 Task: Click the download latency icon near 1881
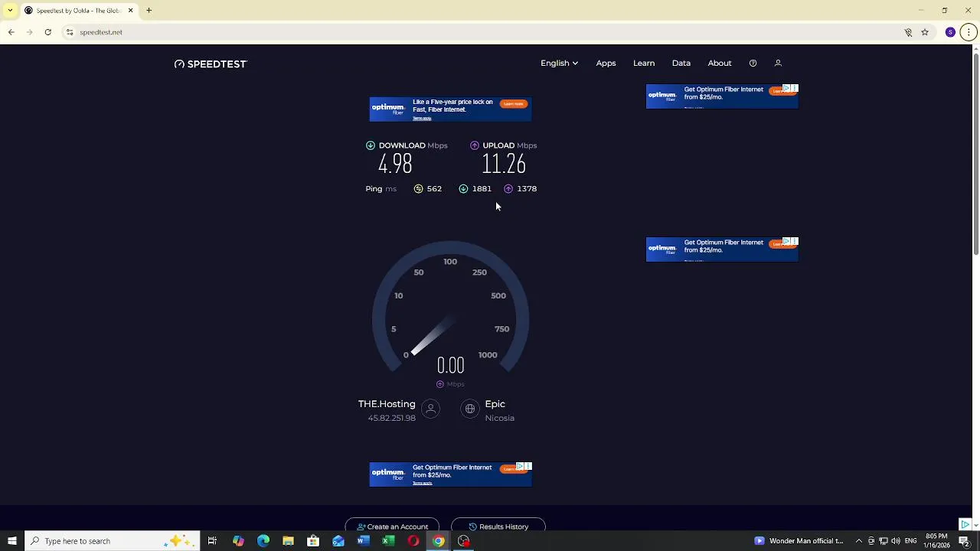[x=463, y=189]
